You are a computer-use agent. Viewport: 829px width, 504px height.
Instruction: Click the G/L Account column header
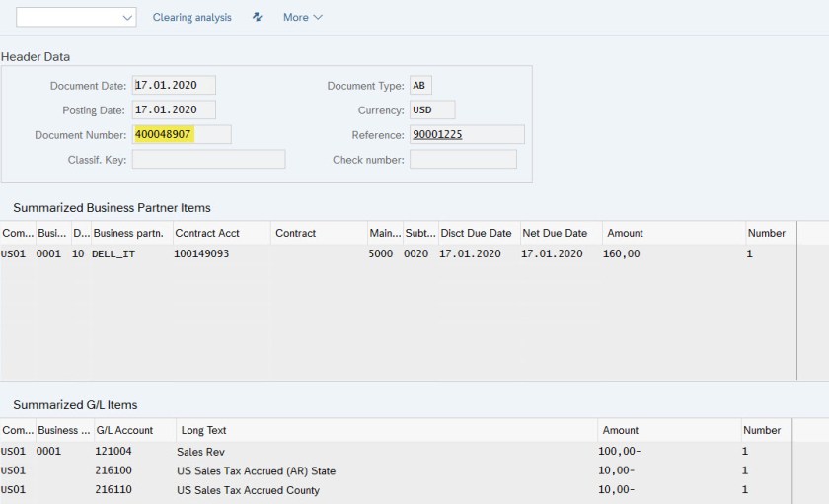pyautogui.click(x=123, y=430)
